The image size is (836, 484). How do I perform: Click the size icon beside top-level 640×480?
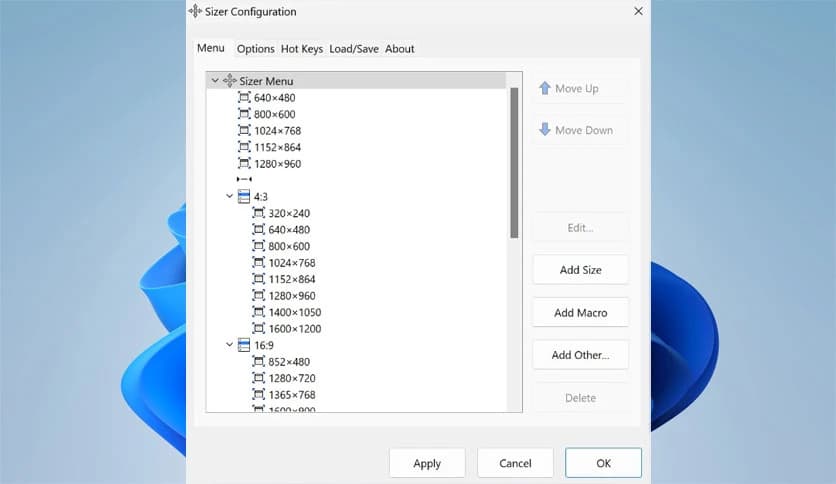coord(244,97)
